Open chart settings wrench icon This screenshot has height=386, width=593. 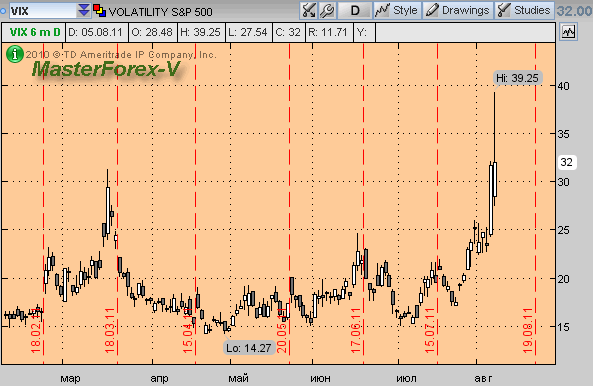(x=327, y=10)
